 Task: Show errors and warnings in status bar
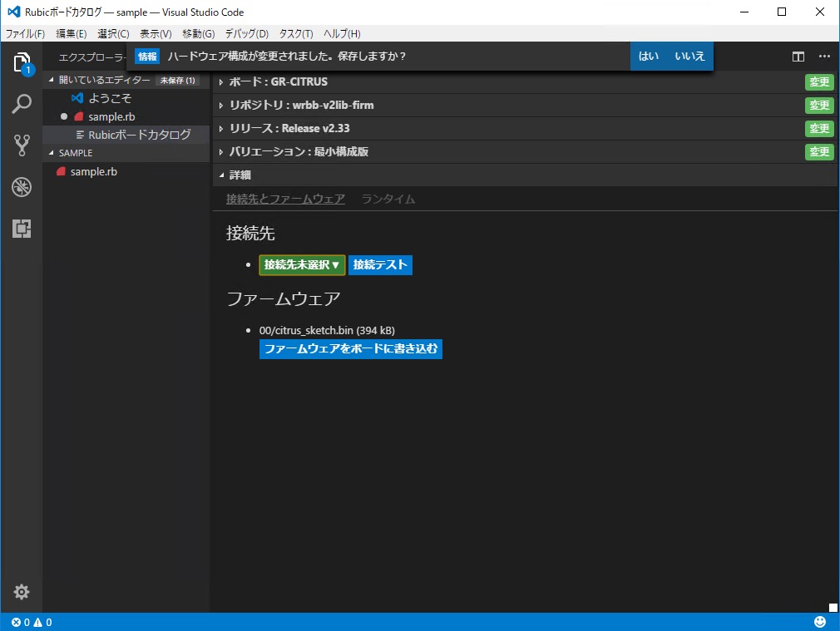click(32, 622)
